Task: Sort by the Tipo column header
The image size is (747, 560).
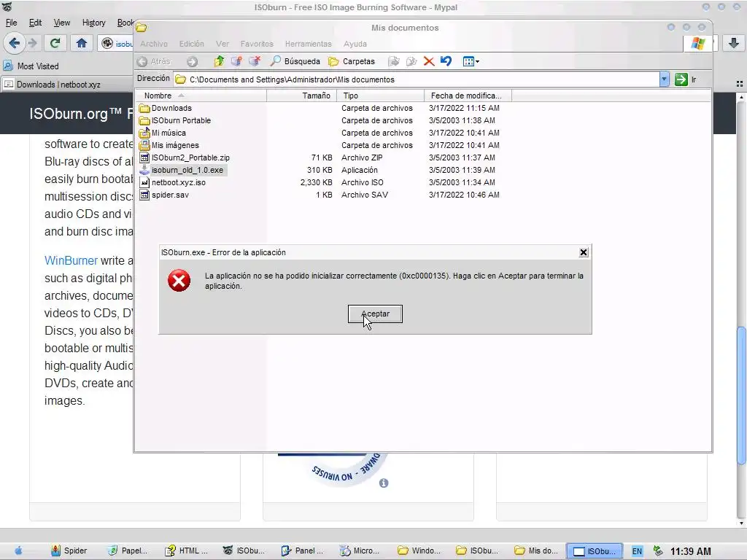Action: [x=380, y=96]
